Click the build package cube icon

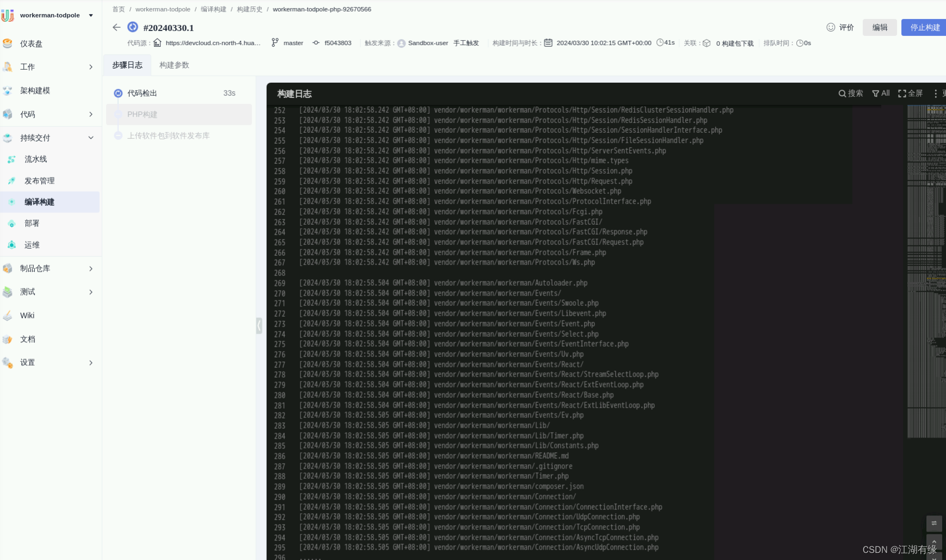pyautogui.click(x=707, y=43)
